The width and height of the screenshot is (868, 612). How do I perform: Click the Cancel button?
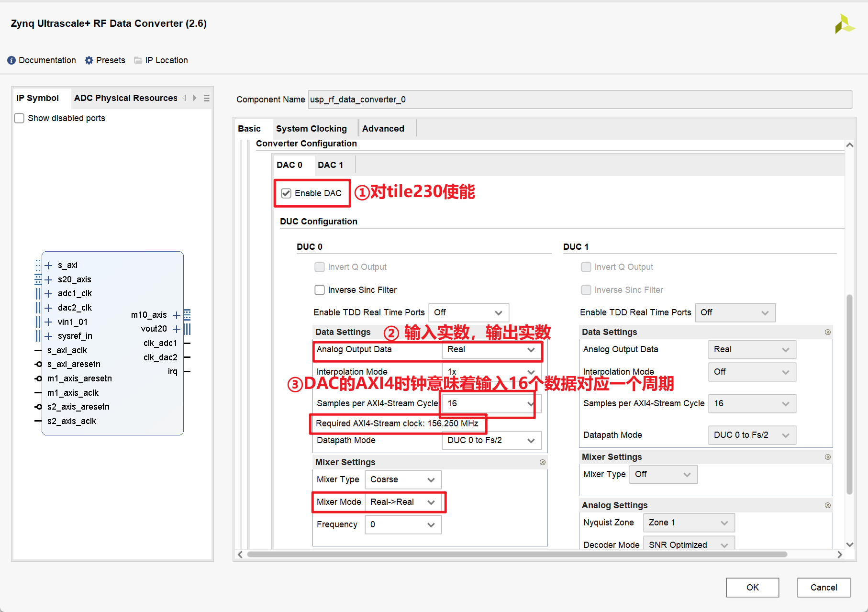click(x=823, y=588)
